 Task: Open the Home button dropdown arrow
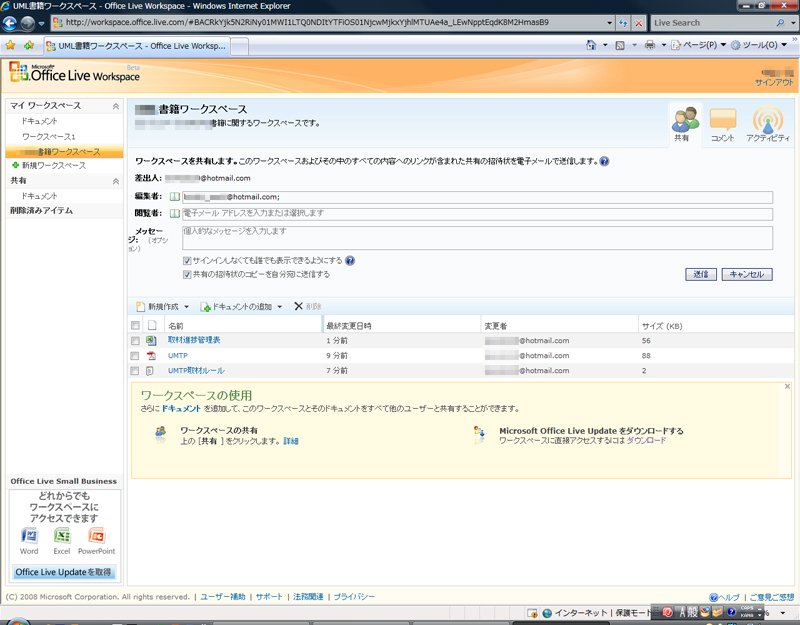pyautogui.click(x=606, y=45)
